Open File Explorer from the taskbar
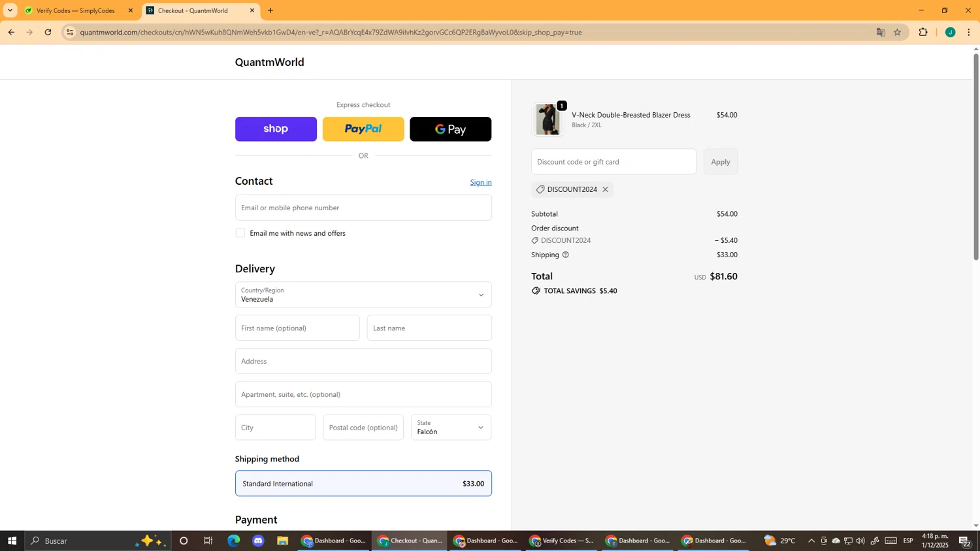The width and height of the screenshot is (980, 551). pyautogui.click(x=282, y=541)
